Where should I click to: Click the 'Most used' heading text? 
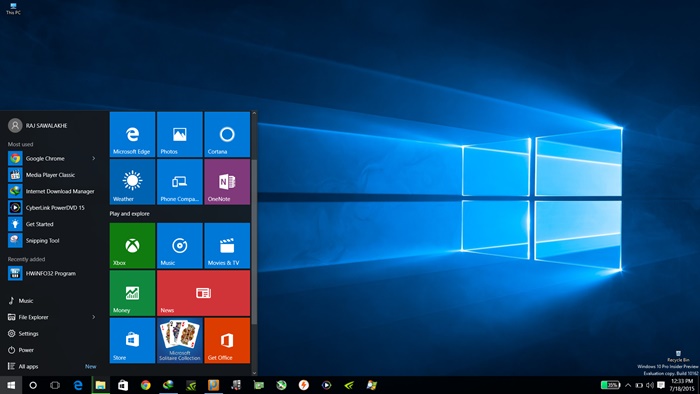20,144
